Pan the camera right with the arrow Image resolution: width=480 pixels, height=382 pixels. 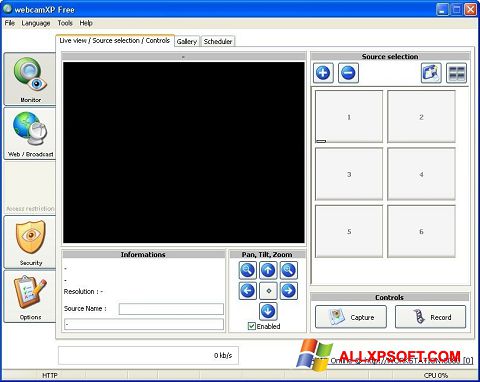coord(289,291)
